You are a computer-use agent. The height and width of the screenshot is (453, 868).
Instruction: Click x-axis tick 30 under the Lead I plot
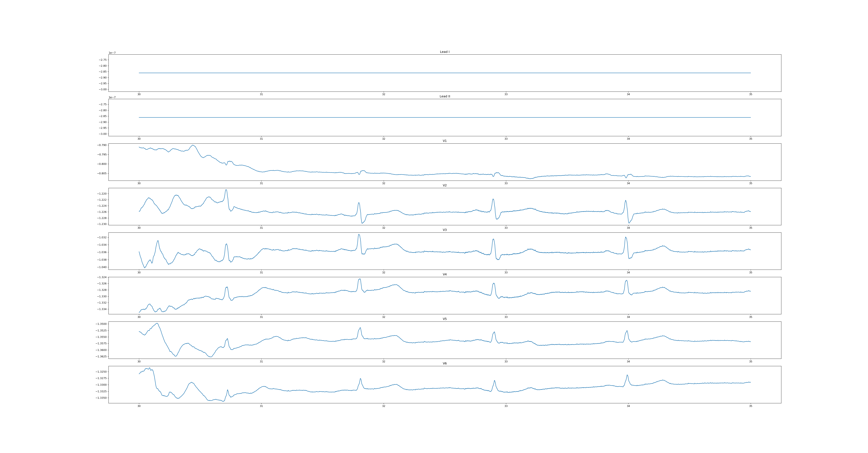[139, 94]
